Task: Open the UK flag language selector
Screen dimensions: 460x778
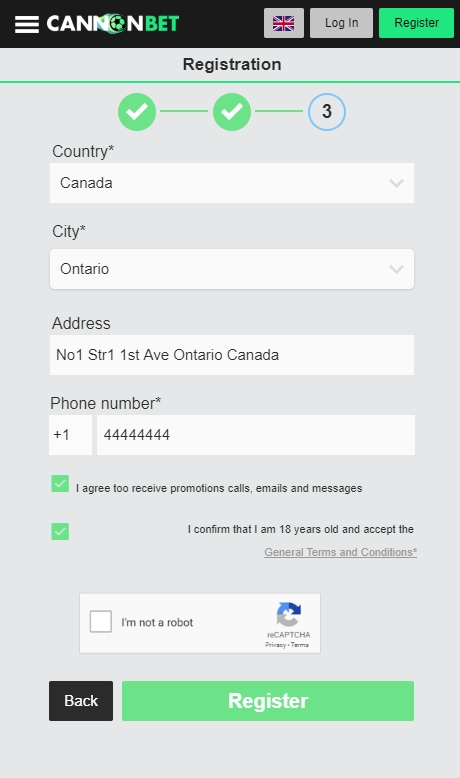Action: [284, 23]
